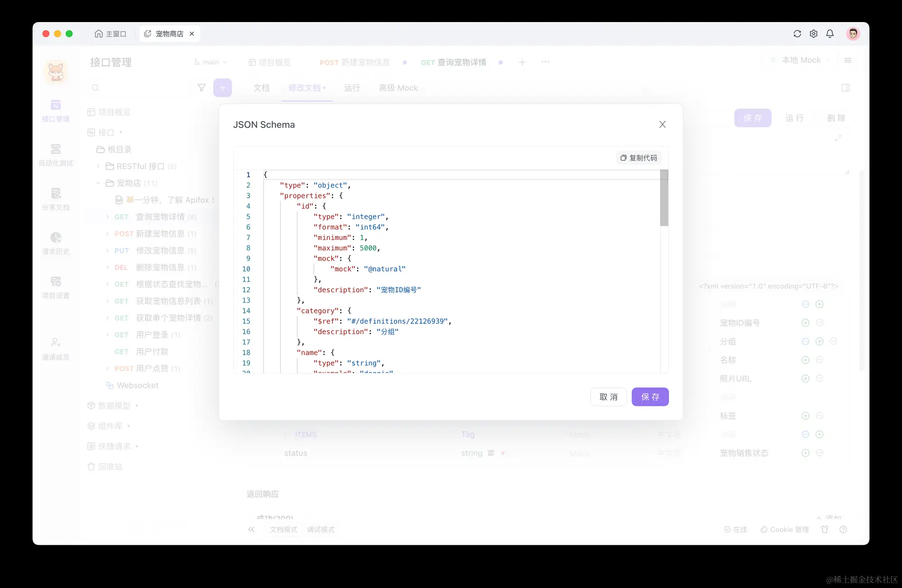The height and width of the screenshot is (588, 902).
Task: Close JSON Schema dialog with X
Action: coord(662,124)
